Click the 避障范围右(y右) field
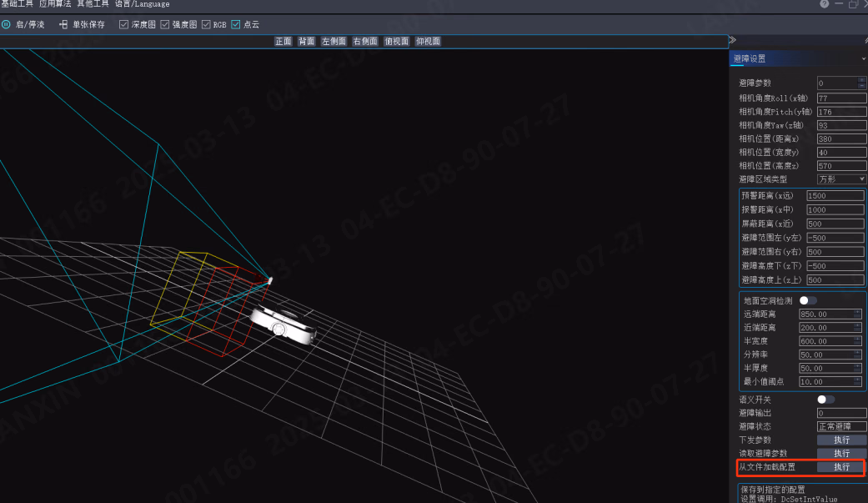868x503 pixels. (835, 252)
